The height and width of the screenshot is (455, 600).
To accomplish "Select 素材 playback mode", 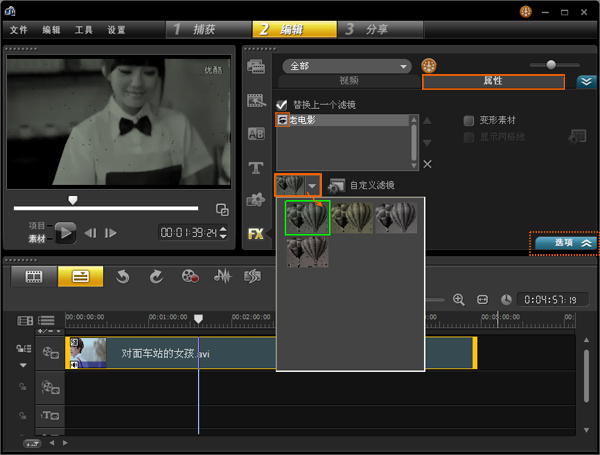I will pyautogui.click(x=37, y=239).
